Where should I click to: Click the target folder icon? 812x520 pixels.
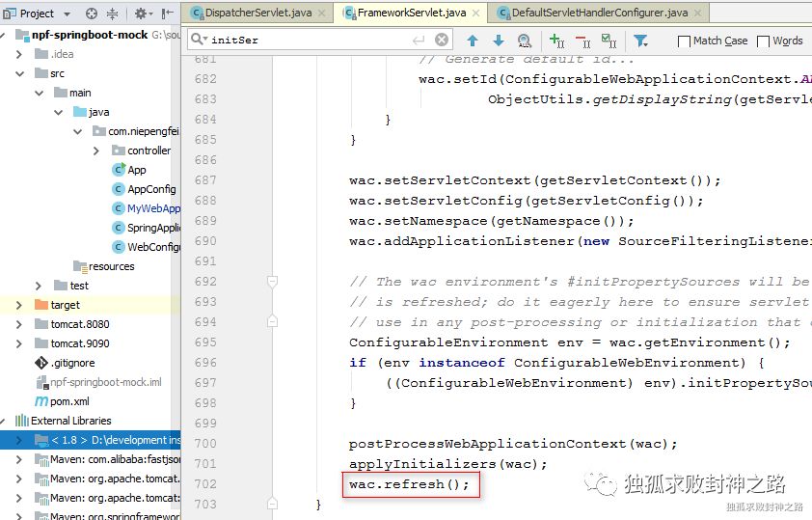click(41, 305)
